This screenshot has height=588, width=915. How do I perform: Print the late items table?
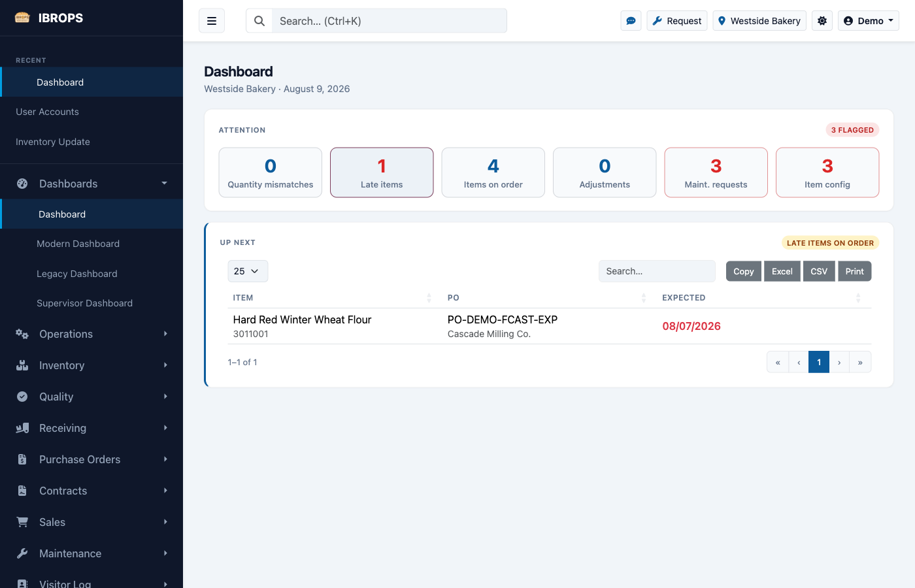click(855, 271)
